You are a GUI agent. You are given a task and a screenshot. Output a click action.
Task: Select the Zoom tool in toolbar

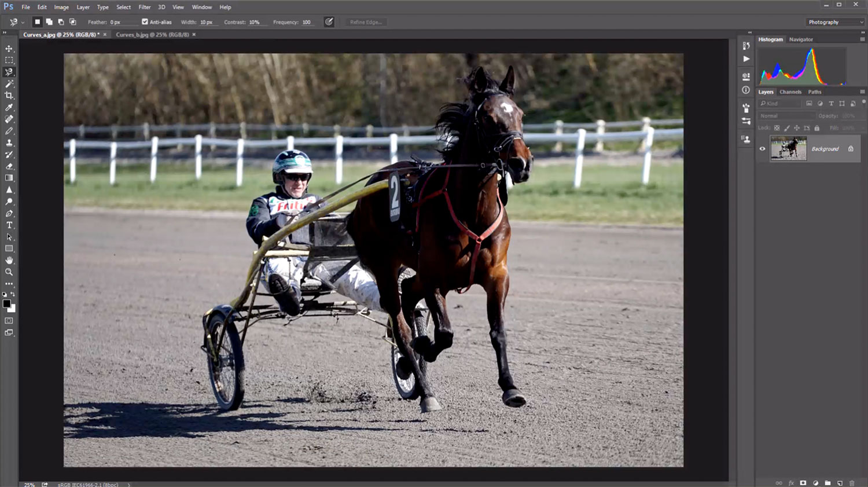[x=9, y=272]
